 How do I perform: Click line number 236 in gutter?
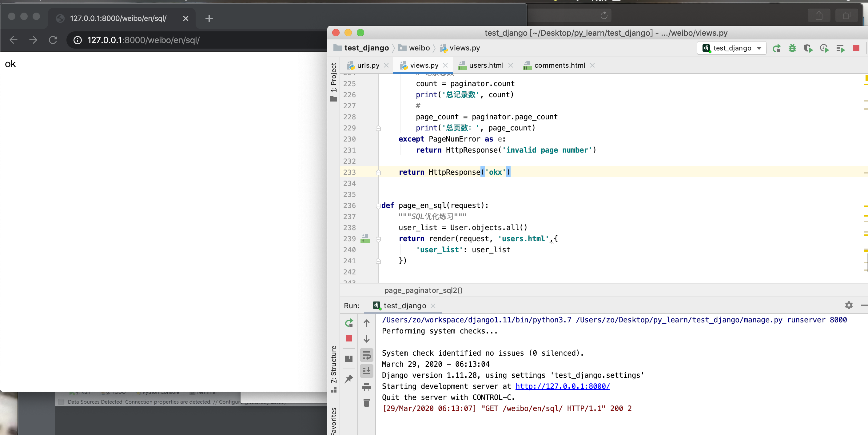(349, 206)
